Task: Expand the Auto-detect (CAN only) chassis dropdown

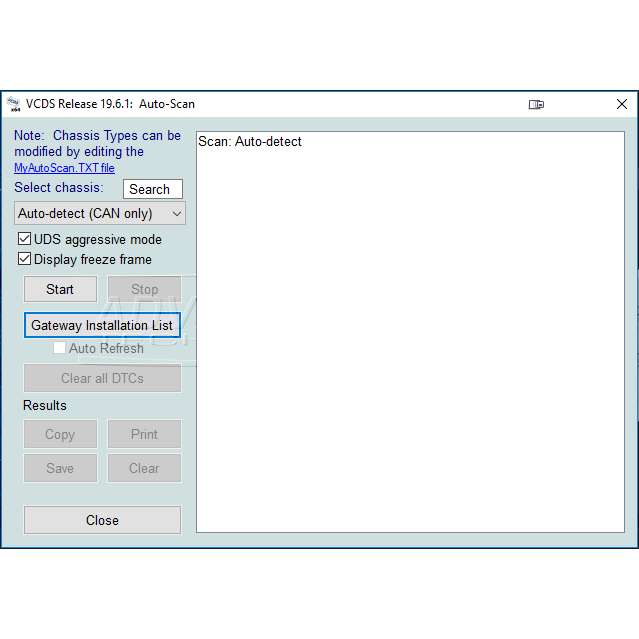Action: click(x=100, y=213)
